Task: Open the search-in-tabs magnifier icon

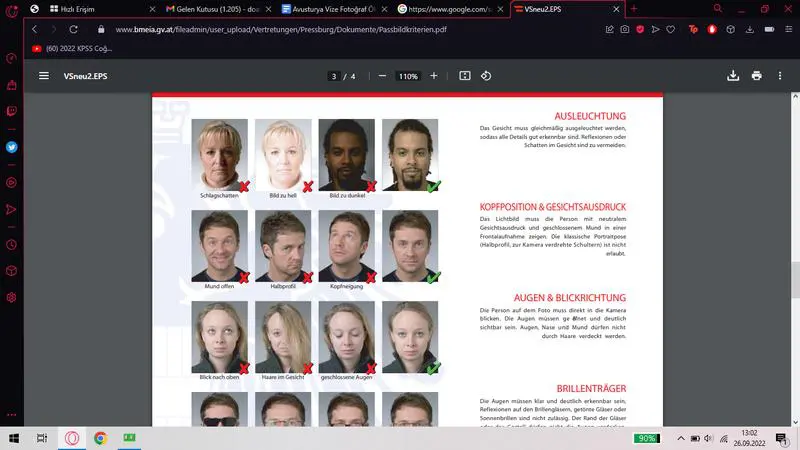Action: pos(717,9)
